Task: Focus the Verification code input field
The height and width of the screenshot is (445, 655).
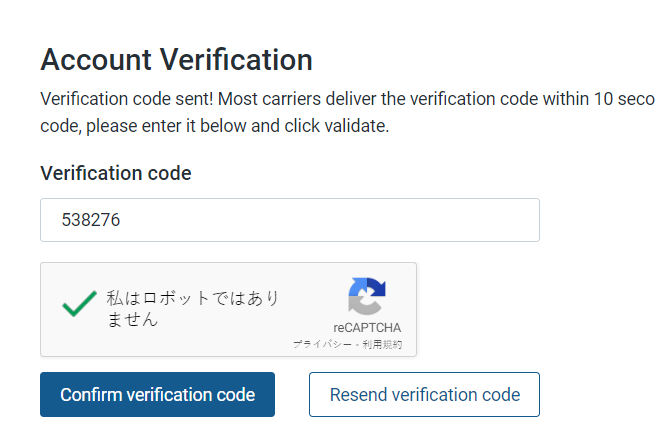Action: 290,220
